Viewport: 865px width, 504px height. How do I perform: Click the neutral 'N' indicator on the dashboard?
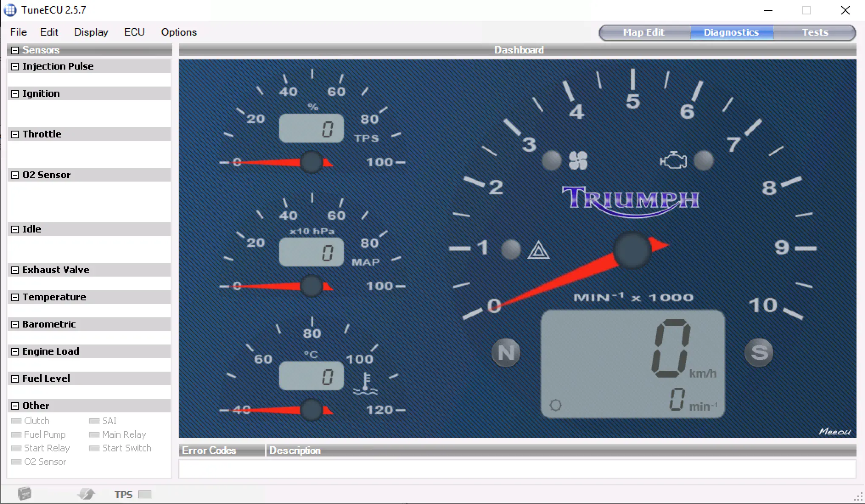click(505, 352)
